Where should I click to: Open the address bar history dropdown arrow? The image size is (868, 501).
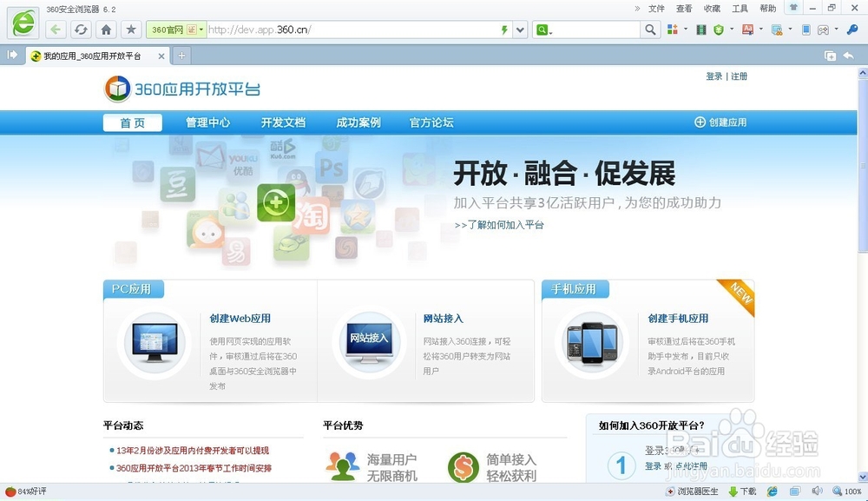[520, 30]
